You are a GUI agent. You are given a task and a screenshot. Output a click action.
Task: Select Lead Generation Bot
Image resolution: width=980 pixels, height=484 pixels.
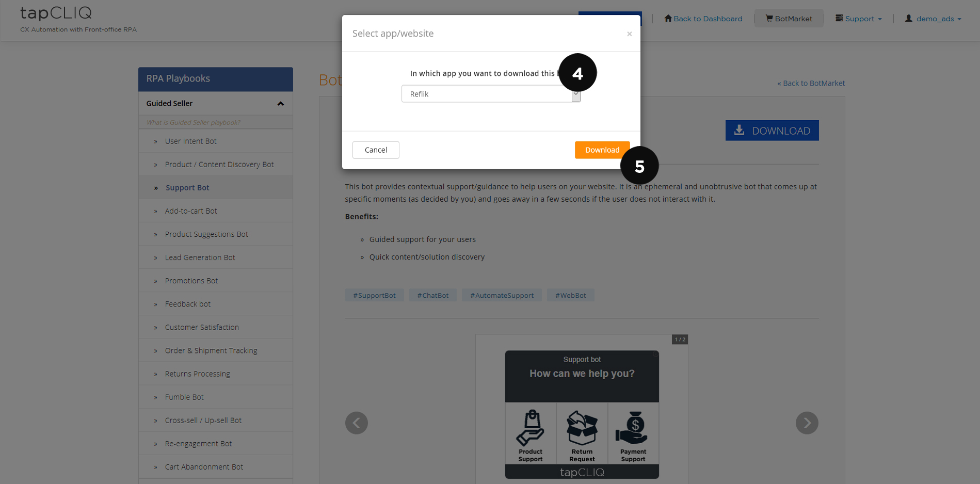[x=216, y=257]
